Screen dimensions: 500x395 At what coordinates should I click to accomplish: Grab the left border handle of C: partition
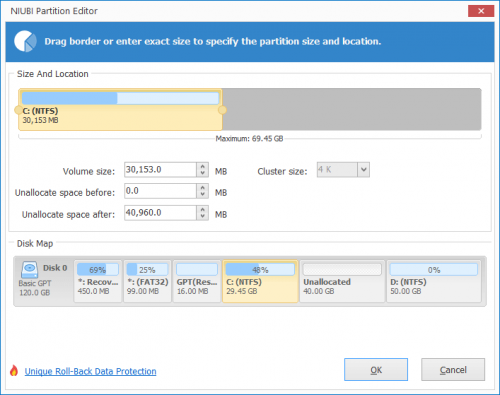tap(18, 110)
